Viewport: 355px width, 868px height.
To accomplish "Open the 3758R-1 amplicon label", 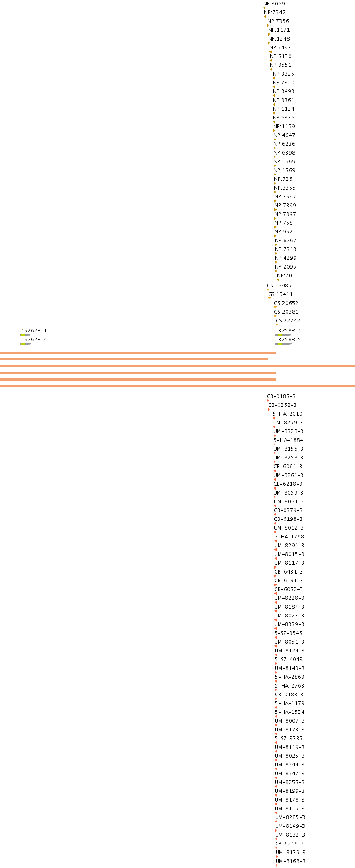I will (290, 331).
